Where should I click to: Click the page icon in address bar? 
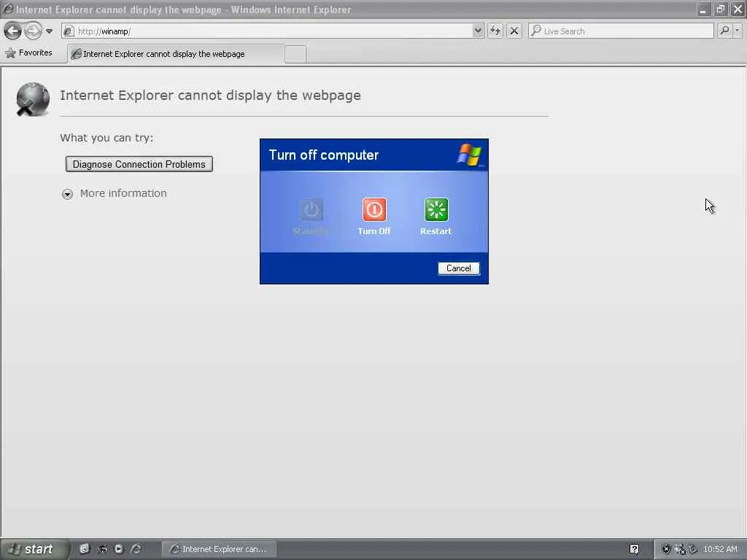click(x=69, y=31)
